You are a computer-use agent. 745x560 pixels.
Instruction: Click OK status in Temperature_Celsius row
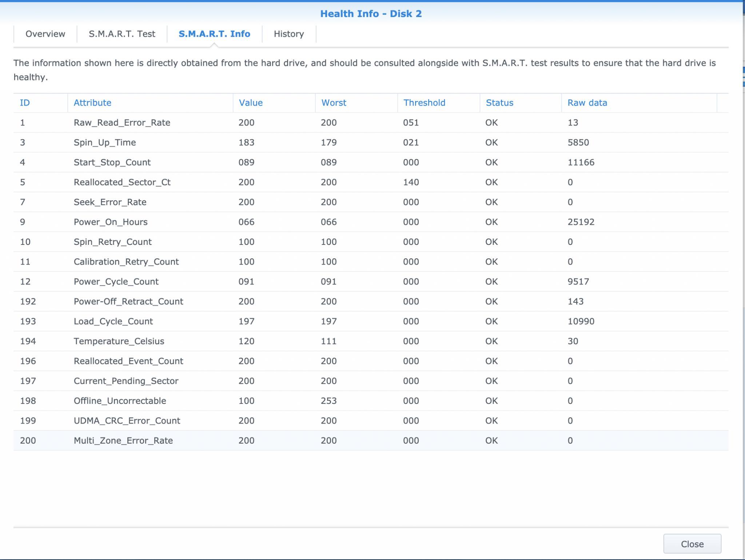[x=491, y=341]
